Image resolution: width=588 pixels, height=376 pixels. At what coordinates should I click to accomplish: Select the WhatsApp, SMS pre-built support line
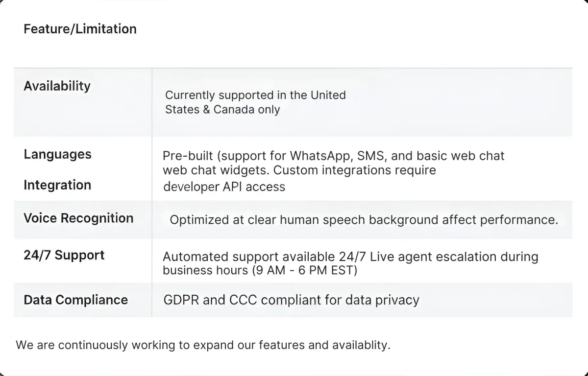click(x=333, y=156)
